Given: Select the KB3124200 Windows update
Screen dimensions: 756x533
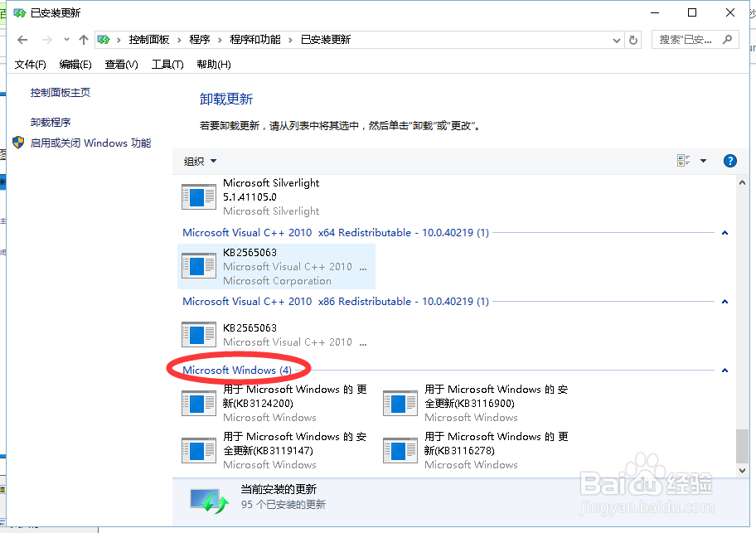Looking at the screenshot, I should click(275, 404).
